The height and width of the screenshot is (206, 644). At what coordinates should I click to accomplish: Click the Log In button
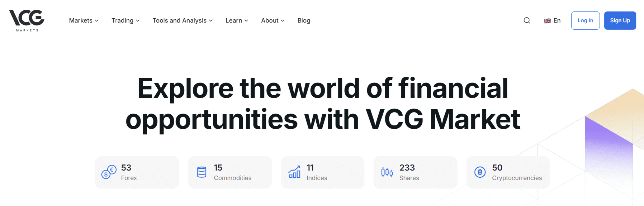tap(585, 20)
